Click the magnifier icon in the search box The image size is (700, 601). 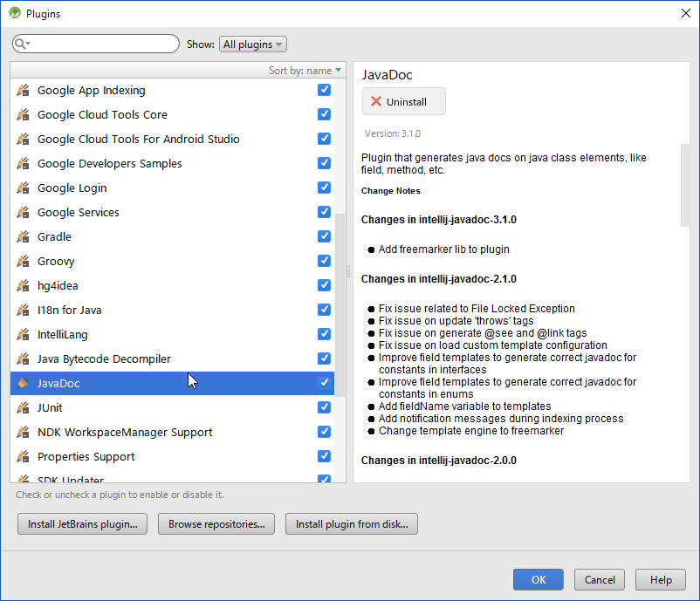point(22,44)
